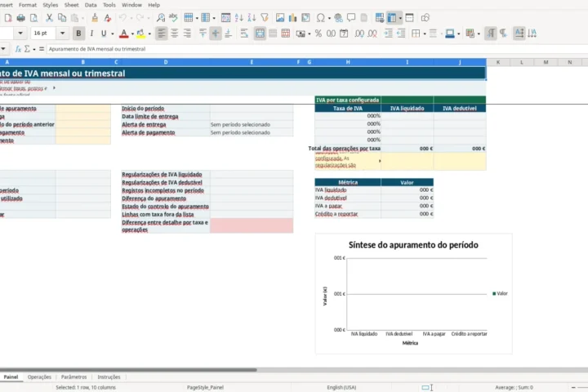Open Borders dropdown arrow
The height and width of the screenshot is (392, 588).
click(x=424, y=33)
